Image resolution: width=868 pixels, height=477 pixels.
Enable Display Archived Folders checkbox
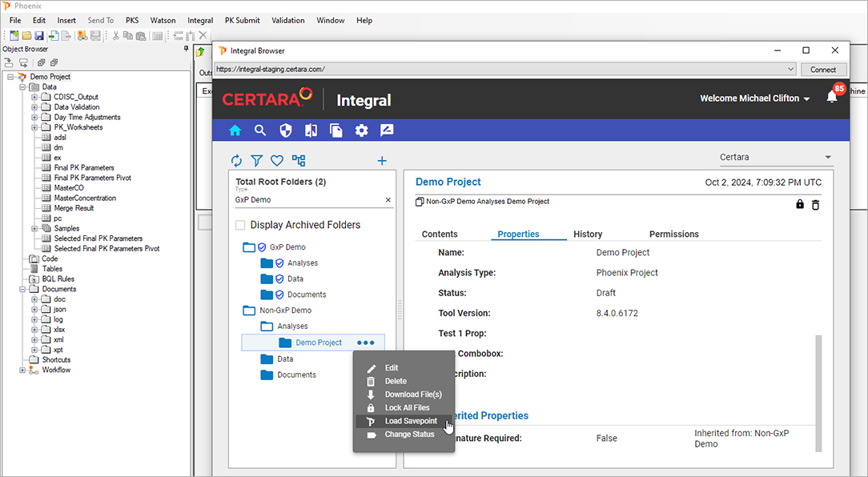click(241, 225)
